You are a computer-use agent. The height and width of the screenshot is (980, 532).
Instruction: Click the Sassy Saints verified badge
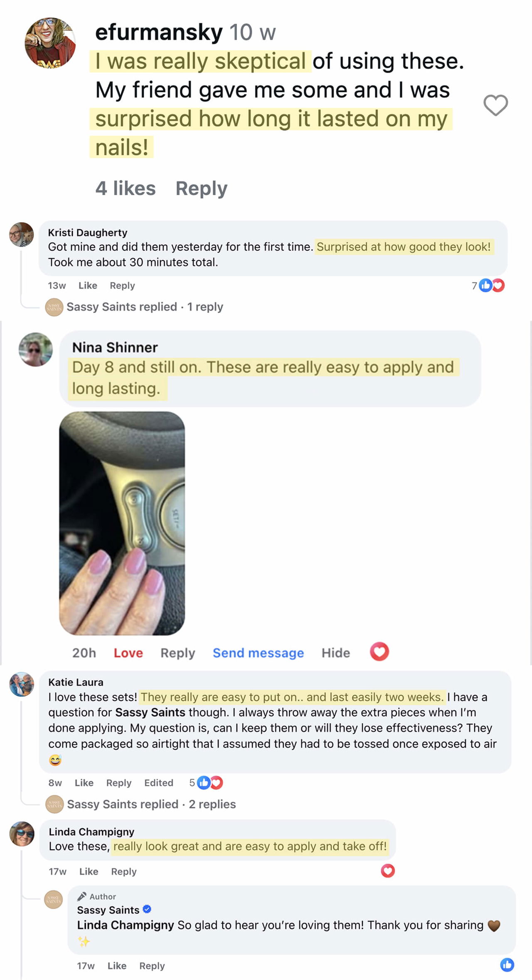[x=147, y=910]
